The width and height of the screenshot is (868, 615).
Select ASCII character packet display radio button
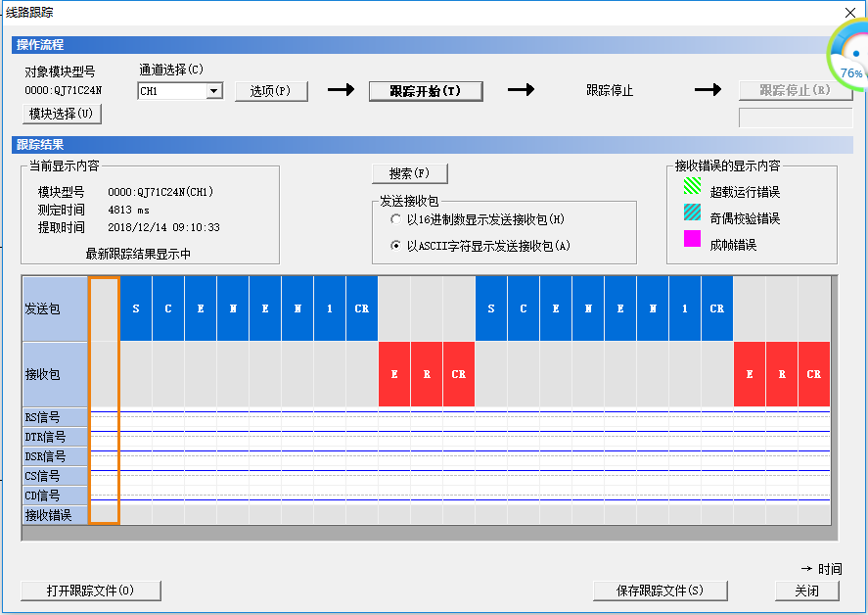396,246
